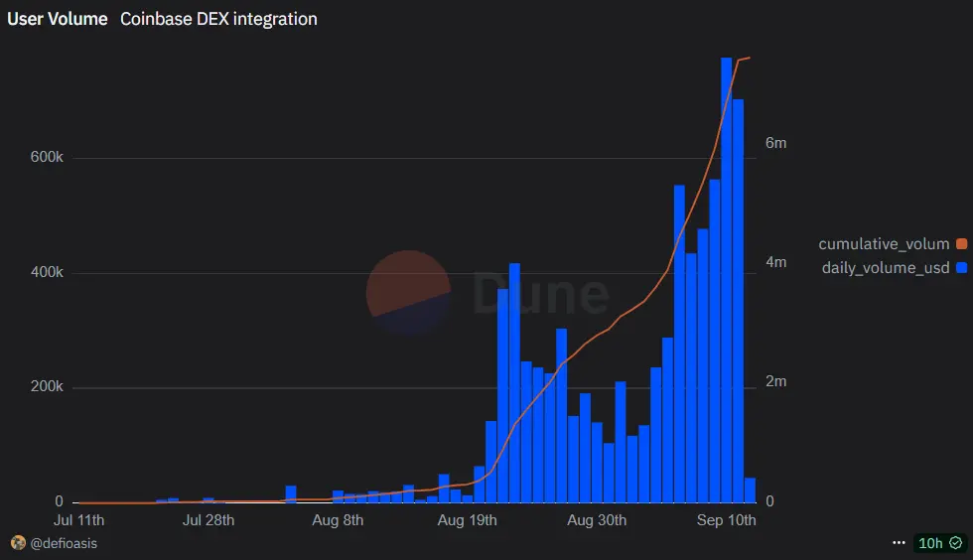This screenshot has width=973, height=560.
Task: Click the 'Aug 19th' axis label
Action: 468,520
